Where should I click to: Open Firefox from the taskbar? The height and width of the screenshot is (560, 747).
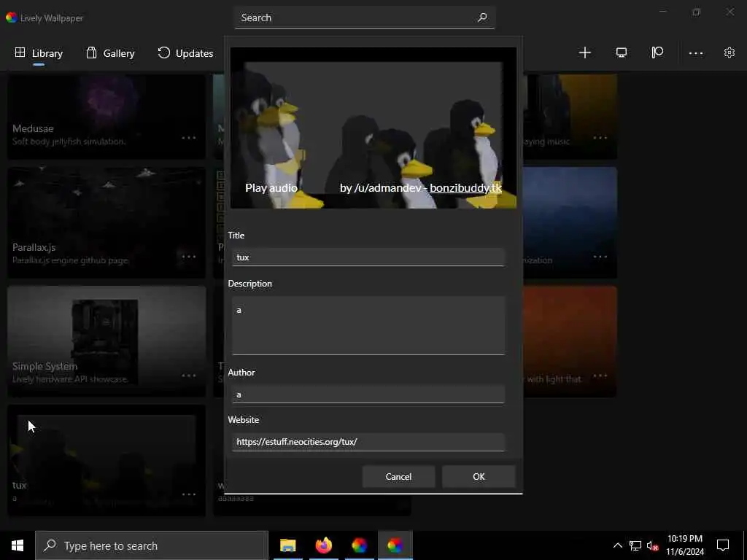coord(323,545)
